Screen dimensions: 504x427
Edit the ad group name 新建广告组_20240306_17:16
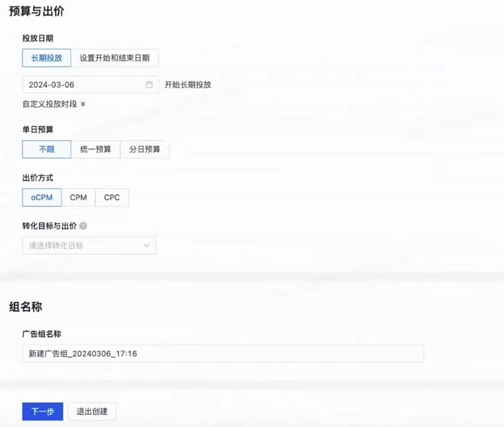pyautogui.click(x=222, y=353)
